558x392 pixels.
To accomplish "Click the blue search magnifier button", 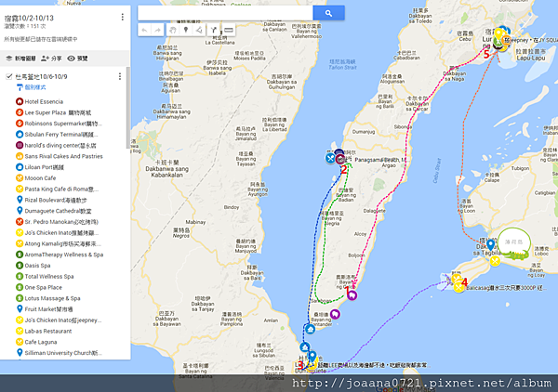I will [x=328, y=13].
